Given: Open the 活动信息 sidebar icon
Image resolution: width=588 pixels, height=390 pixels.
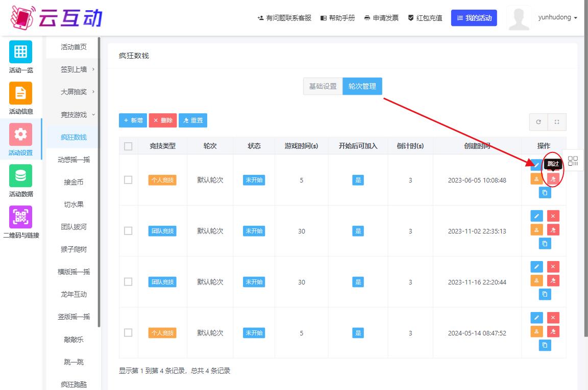Looking at the screenshot, I should pos(20,93).
